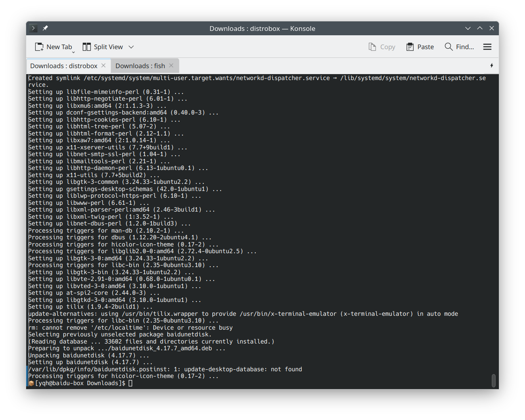The width and height of the screenshot is (525, 420).
Task: Click 'Selecting previously unselected package baidunetdisk' line
Action: (120, 334)
